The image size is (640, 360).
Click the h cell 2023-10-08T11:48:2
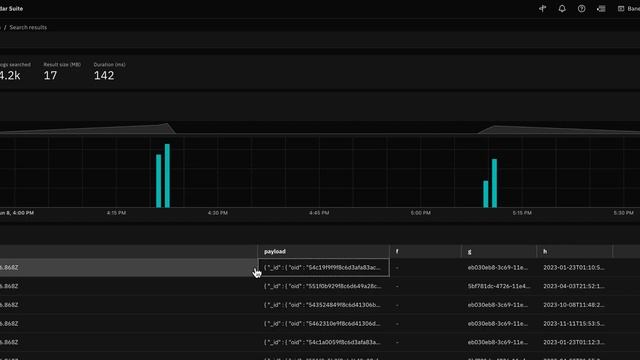[x=574, y=305]
